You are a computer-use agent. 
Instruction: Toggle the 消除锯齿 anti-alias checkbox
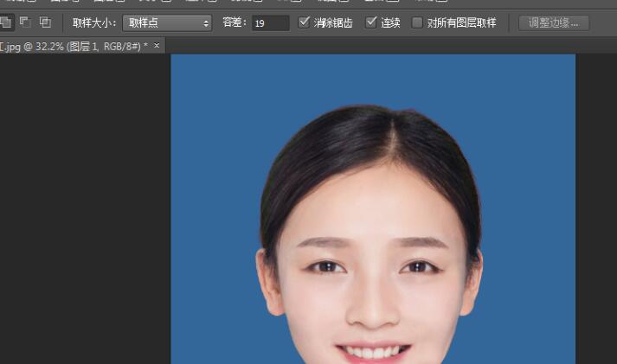point(304,22)
